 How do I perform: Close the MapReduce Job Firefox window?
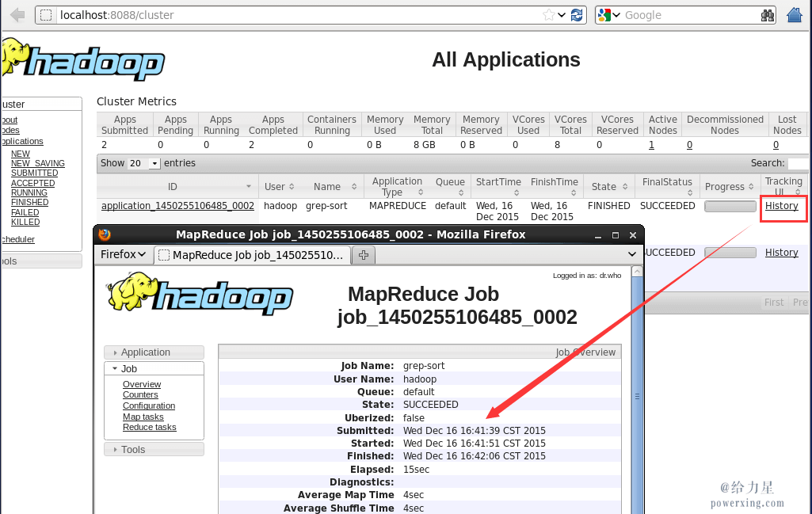pyautogui.click(x=633, y=235)
